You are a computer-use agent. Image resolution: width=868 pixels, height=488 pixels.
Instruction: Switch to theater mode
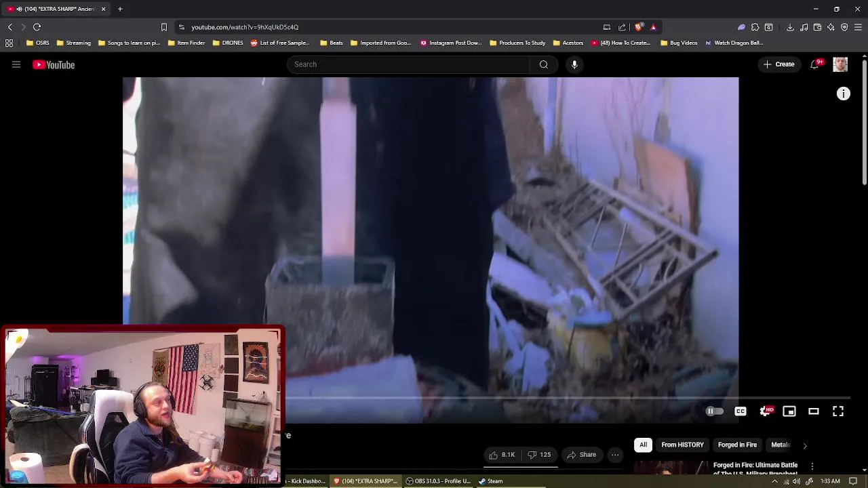(814, 411)
